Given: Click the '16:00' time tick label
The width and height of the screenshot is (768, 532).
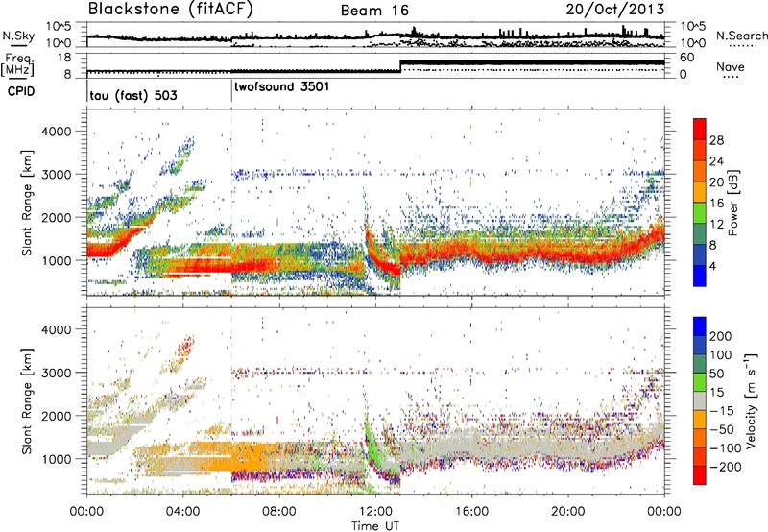Looking at the screenshot, I should [x=471, y=512].
